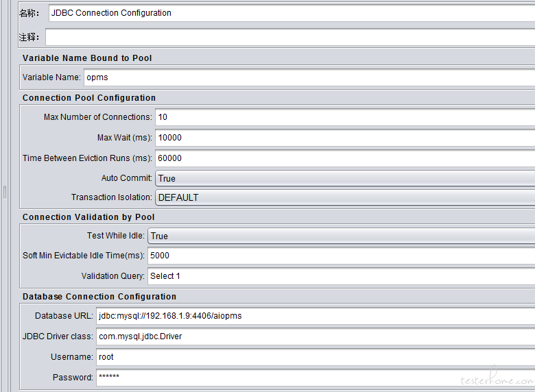The height and width of the screenshot is (392, 535).
Task: Click the 'Auto Commit:' label
Action: click(x=127, y=178)
